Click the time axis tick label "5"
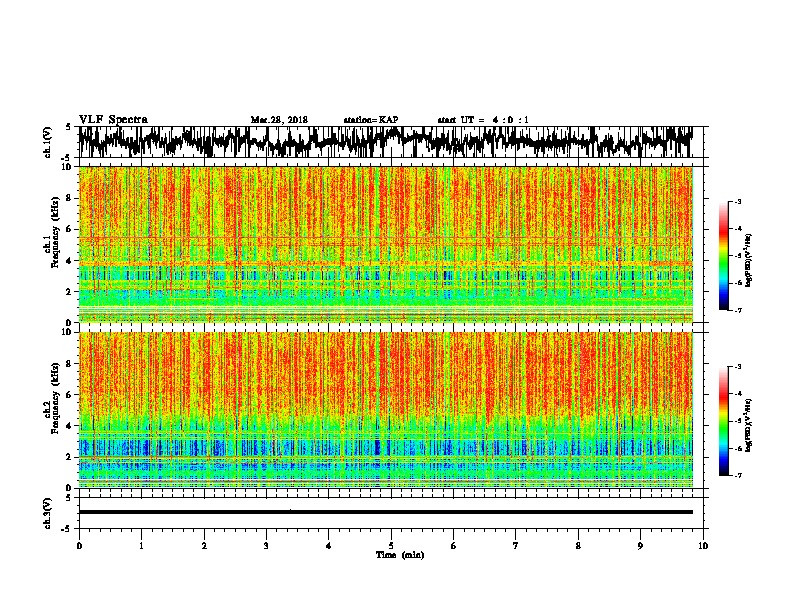Viewport: 792px width, 612px height. (x=391, y=546)
